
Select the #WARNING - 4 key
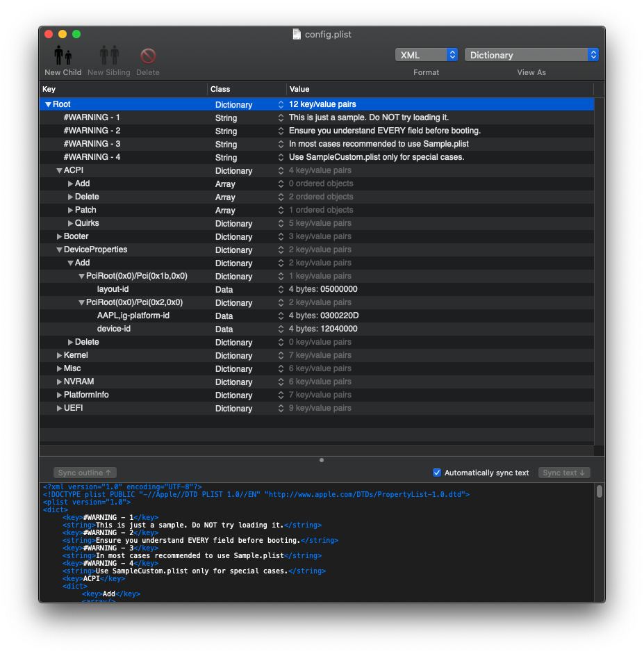tap(92, 157)
